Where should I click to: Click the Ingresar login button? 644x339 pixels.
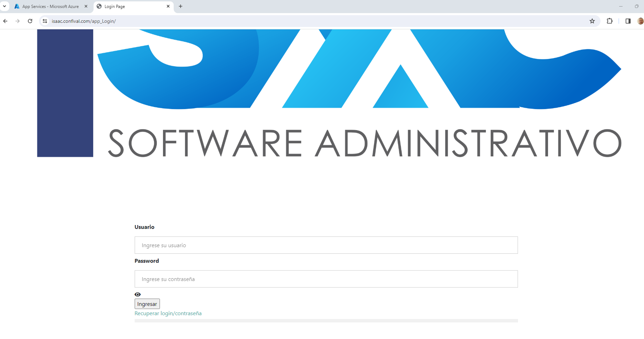point(147,304)
